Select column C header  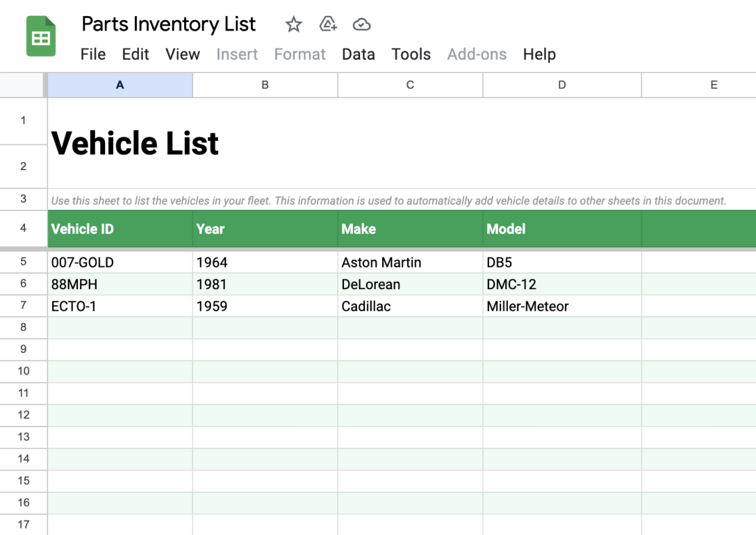click(x=410, y=85)
